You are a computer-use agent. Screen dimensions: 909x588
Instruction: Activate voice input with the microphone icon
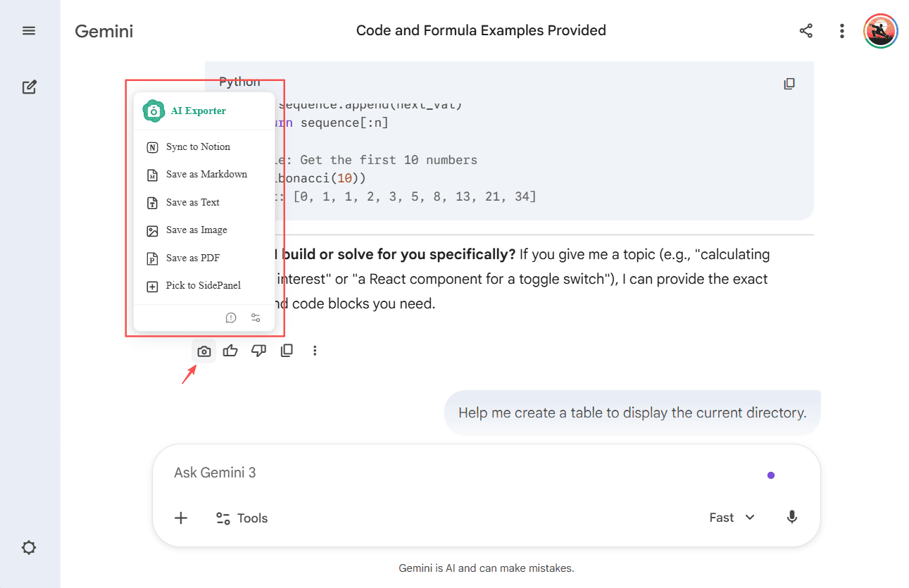pos(791,517)
